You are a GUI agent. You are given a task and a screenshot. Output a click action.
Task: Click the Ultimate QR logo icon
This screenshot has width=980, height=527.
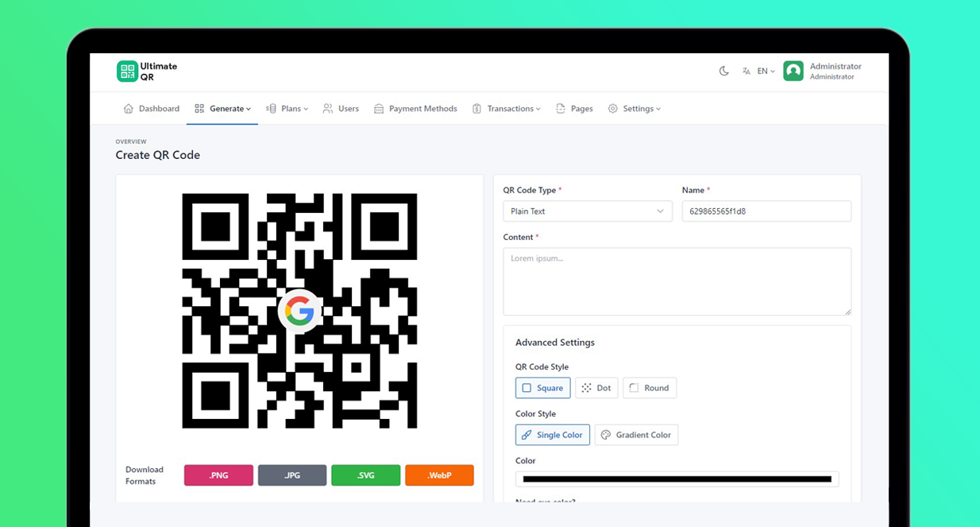[x=127, y=71]
